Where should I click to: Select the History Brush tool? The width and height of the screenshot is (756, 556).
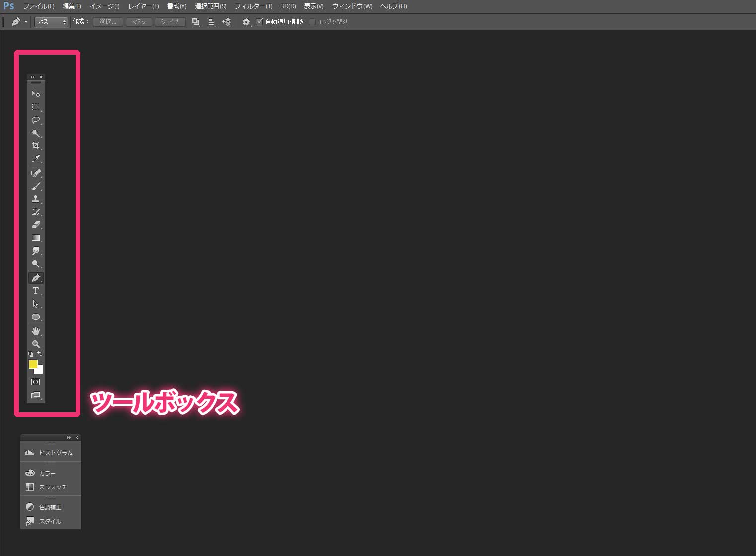[36, 212]
